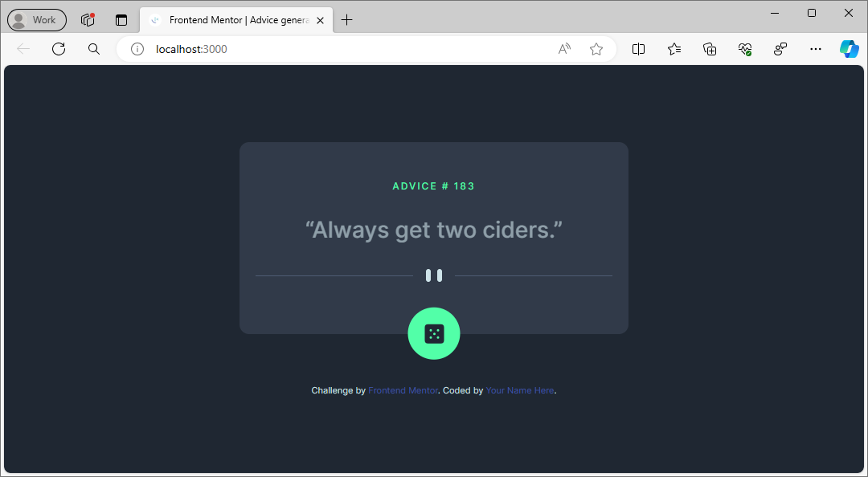Image resolution: width=868 pixels, height=477 pixels.
Task: Click the pause-bars divider icon under the quote
Action: point(434,275)
